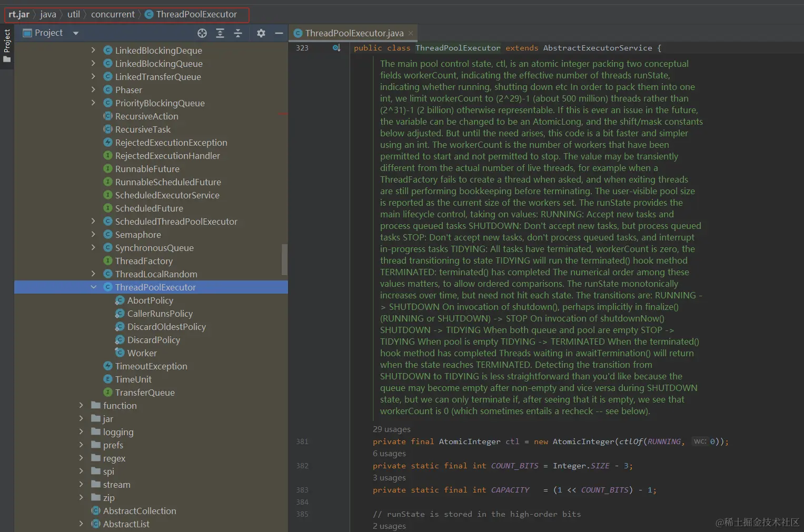Viewport: 804px width, 532px height.
Task: Open Project panel settings gear
Action: click(x=261, y=33)
